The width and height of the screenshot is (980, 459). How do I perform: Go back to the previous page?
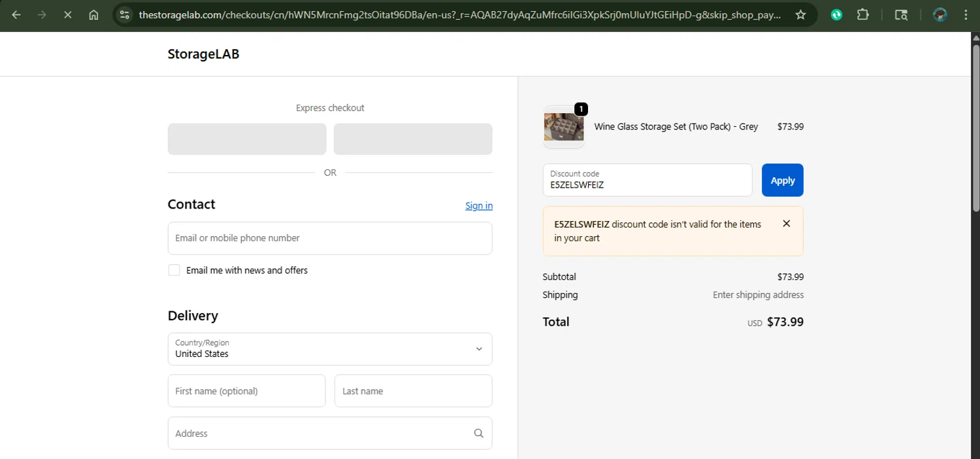coord(16,15)
